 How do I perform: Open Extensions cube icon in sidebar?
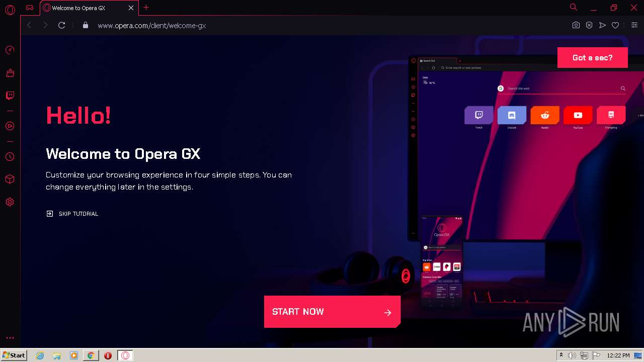coord(10,179)
